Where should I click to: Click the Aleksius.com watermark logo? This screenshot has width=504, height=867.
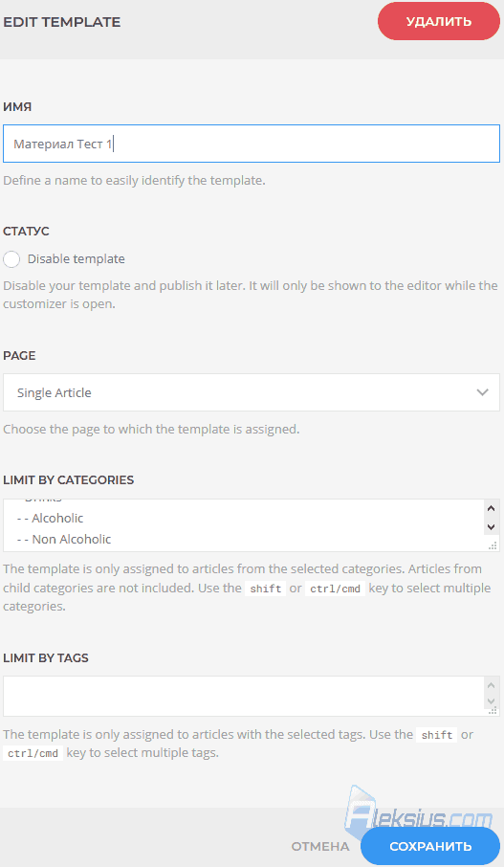click(x=419, y=811)
